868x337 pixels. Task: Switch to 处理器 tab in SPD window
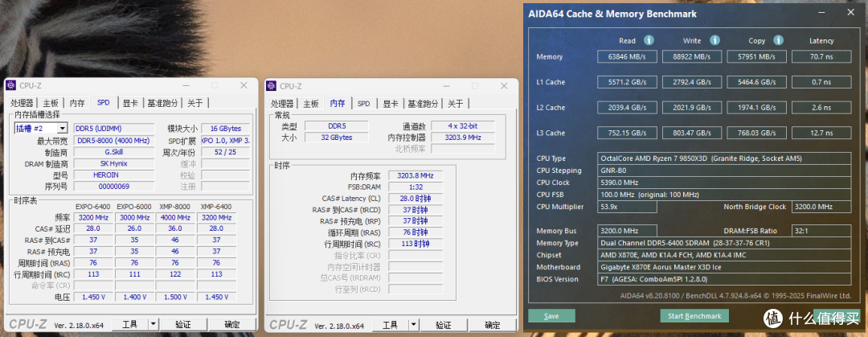pyautogui.click(x=23, y=103)
